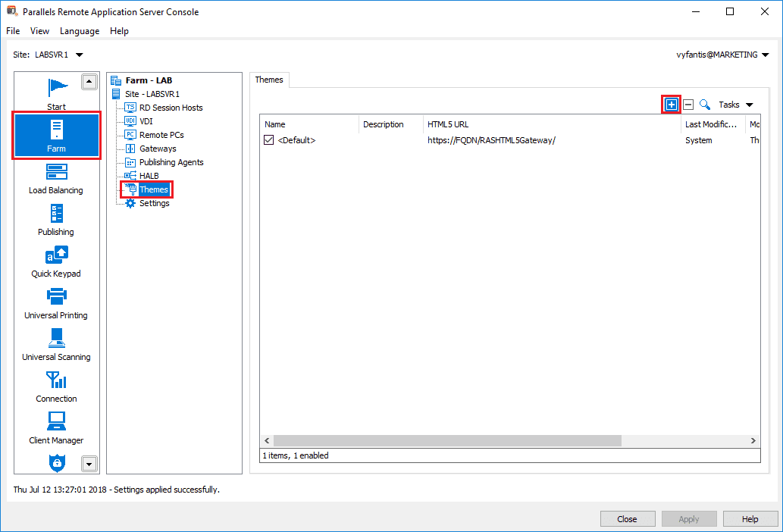The image size is (783, 532).
Task: Click https://FQDN/RASHTML5Gateway/ URL cell
Action: [x=491, y=140]
